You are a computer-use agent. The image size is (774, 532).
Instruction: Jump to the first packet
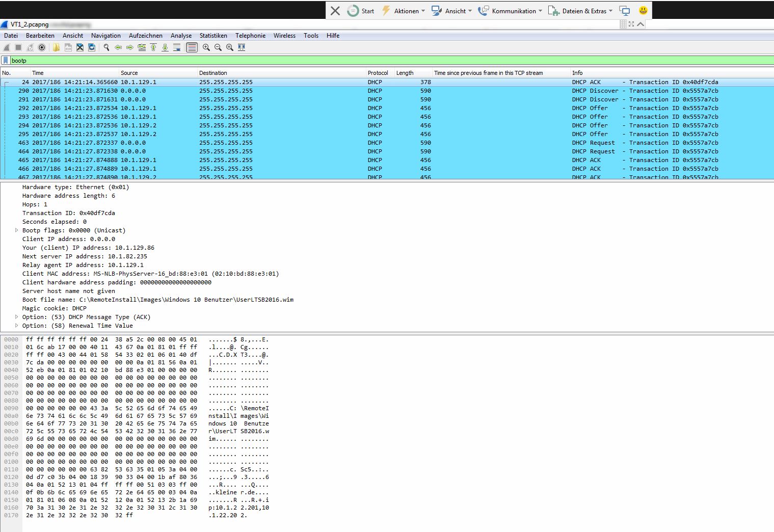click(153, 47)
